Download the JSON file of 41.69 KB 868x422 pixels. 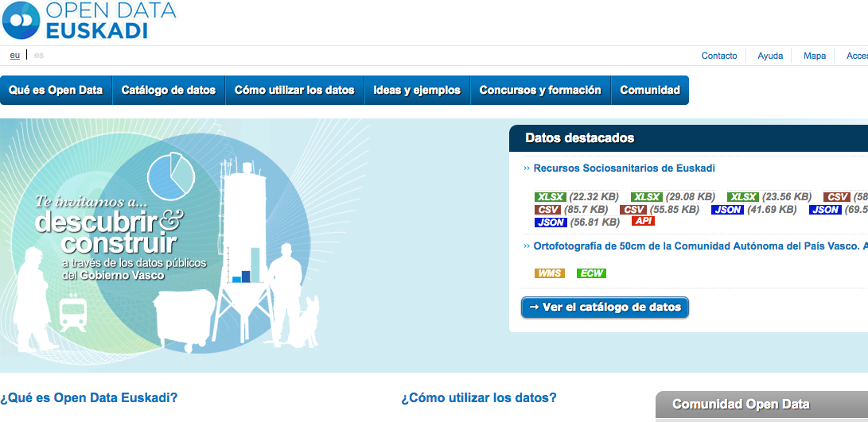727,210
